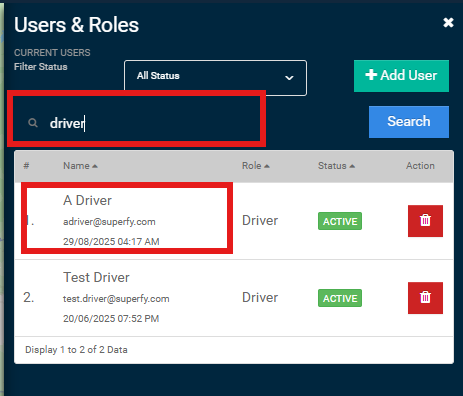Screen dimensions: 463x396
Task: Click the ACTIVE badge for A Driver
Action: [340, 221]
